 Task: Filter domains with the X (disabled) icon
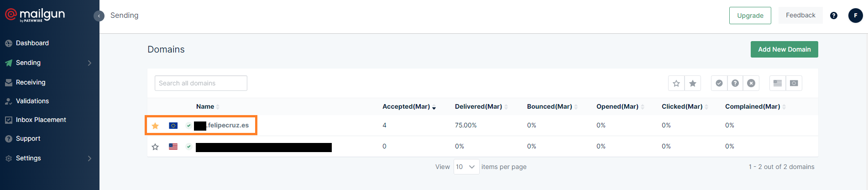[751, 83]
